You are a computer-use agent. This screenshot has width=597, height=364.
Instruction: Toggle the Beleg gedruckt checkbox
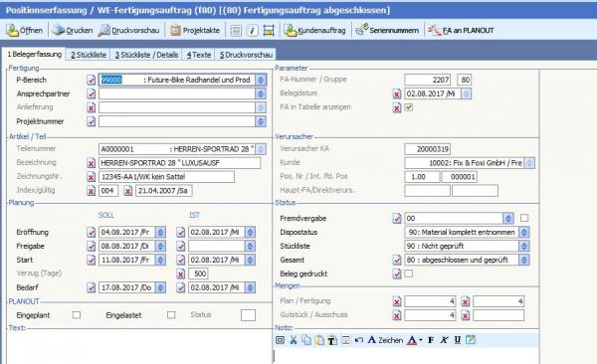coord(409,273)
